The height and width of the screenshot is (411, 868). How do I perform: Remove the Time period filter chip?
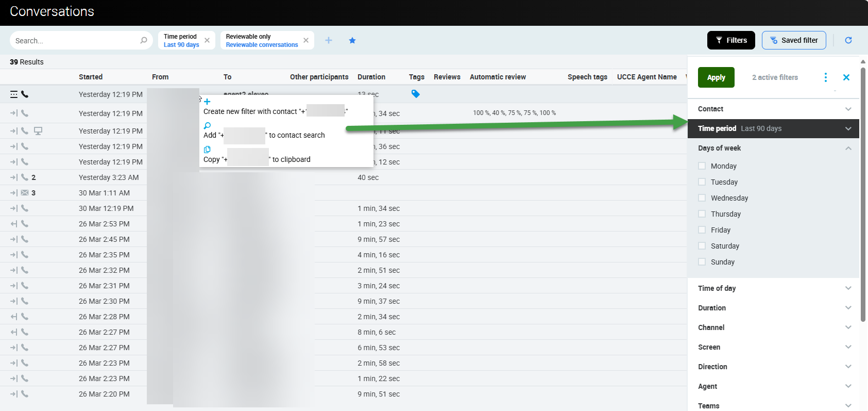tap(207, 40)
